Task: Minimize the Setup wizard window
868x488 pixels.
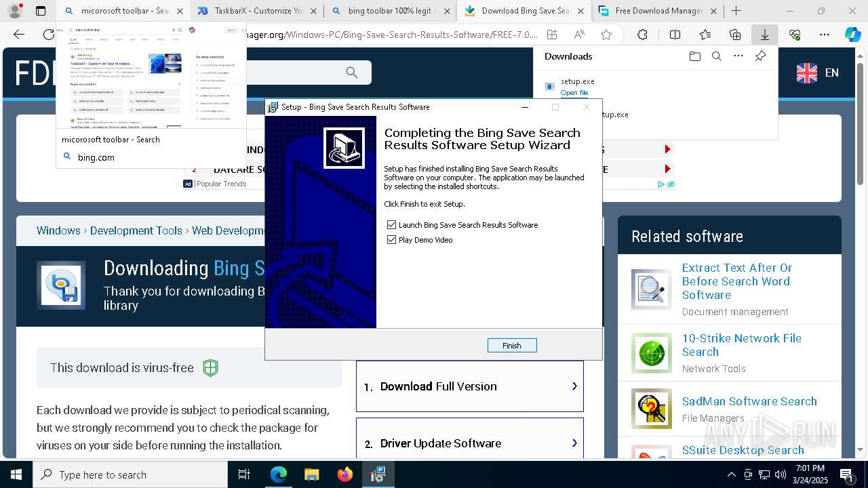Action: pos(526,107)
